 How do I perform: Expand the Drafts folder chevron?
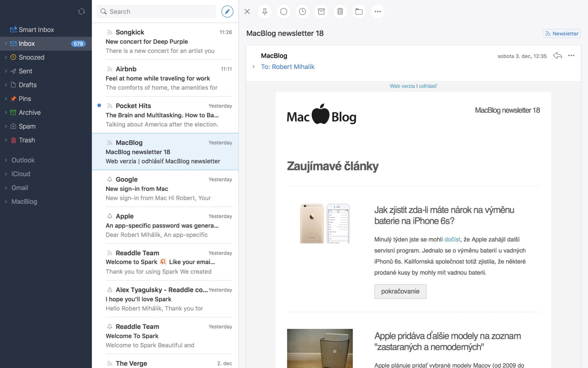point(6,85)
